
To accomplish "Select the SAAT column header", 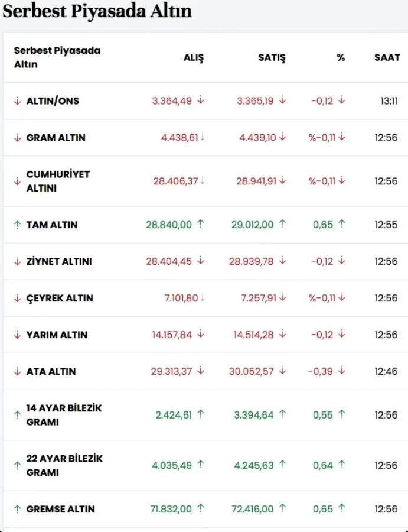I will 387,58.
